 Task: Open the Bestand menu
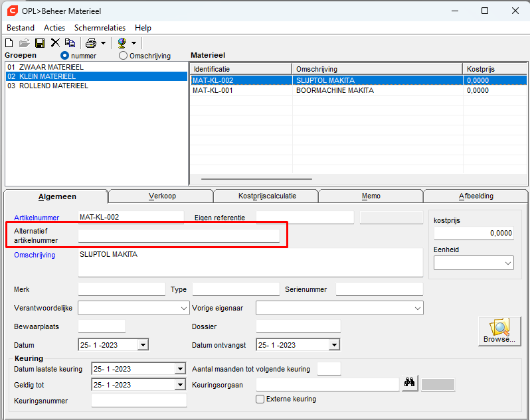point(21,28)
